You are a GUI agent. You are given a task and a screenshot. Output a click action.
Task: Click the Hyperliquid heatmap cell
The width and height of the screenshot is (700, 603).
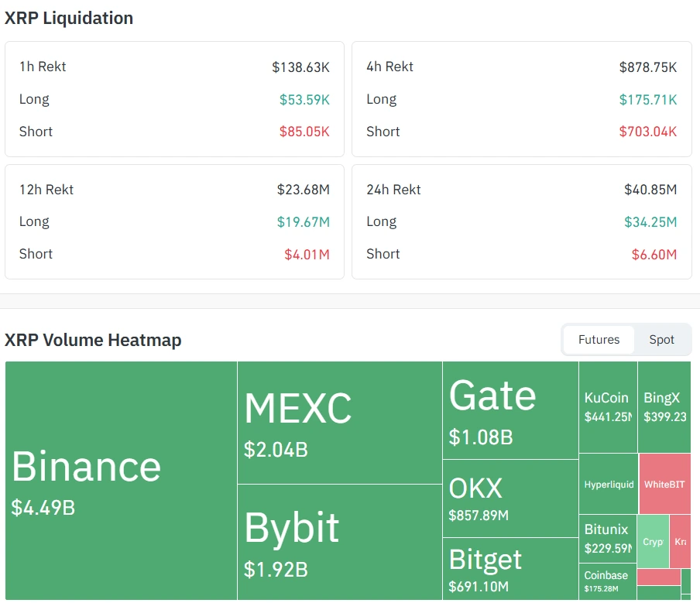tap(608, 483)
